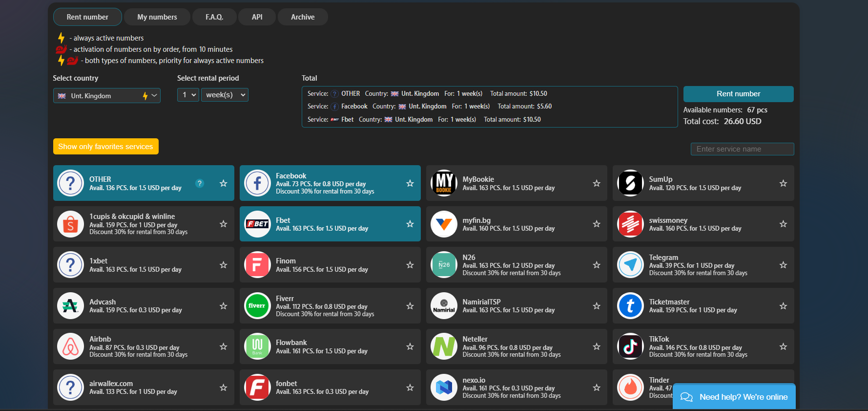Open the Select country dropdown
Screen dimensions: 868x411
pyautogui.click(x=107, y=96)
